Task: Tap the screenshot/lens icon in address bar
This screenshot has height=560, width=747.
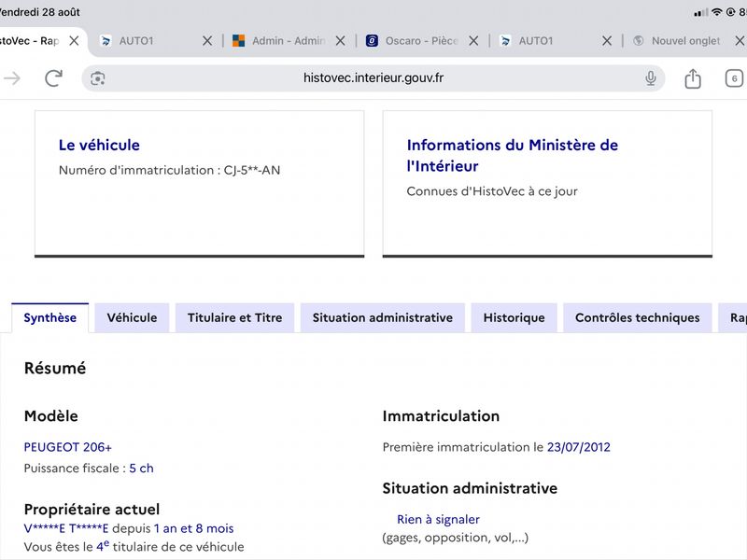Action: pos(98,78)
